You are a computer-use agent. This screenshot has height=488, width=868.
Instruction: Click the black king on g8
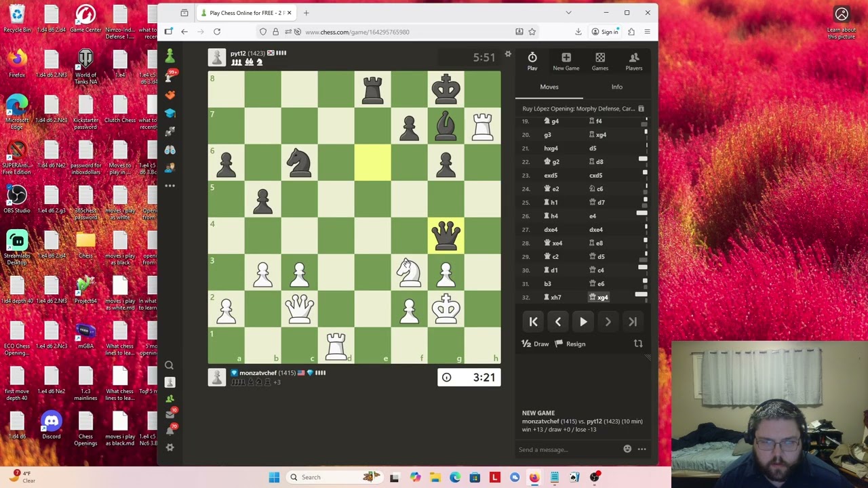tap(446, 89)
